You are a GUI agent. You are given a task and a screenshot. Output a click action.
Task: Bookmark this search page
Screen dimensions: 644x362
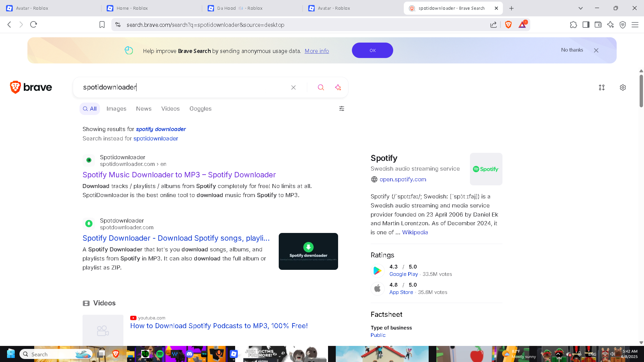102,24
